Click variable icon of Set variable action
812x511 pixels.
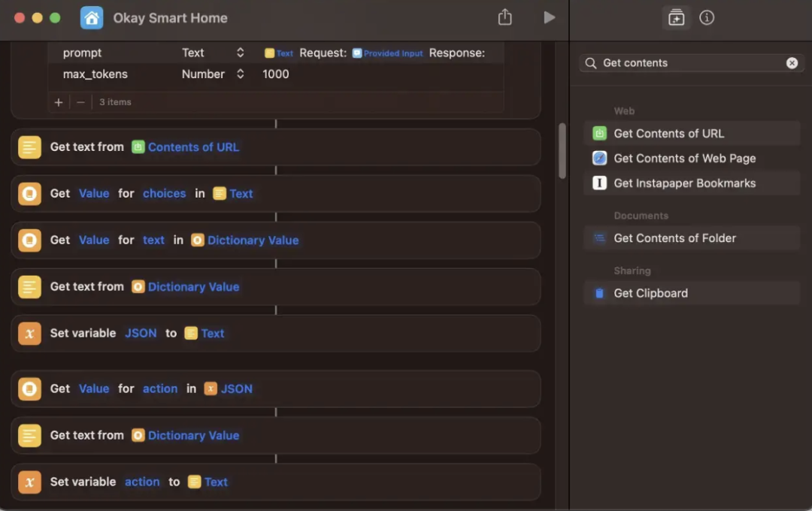coord(29,482)
